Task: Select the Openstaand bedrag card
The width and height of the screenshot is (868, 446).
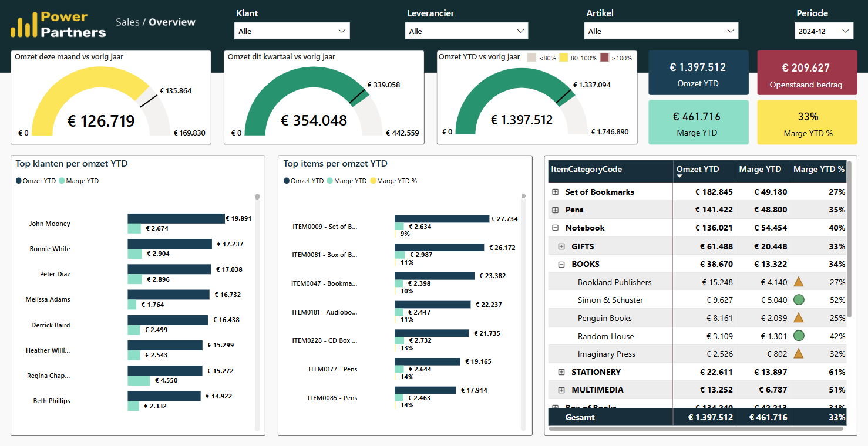Action: tap(807, 73)
